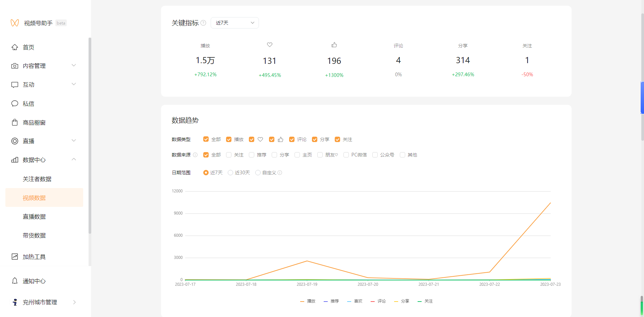The image size is (644, 317).
Task: Enable the 推荐 data source checkbox
Action: (x=252, y=155)
